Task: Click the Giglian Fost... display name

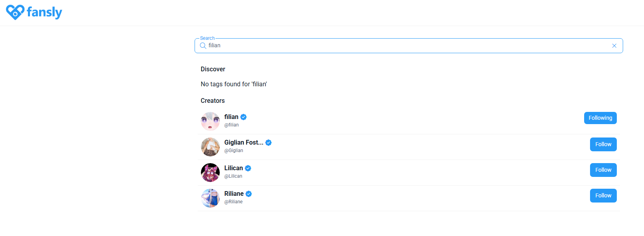Action: [x=244, y=143]
